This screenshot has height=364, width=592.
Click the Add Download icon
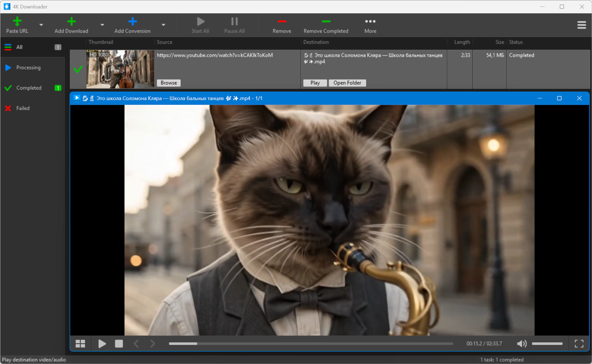point(72,21)
